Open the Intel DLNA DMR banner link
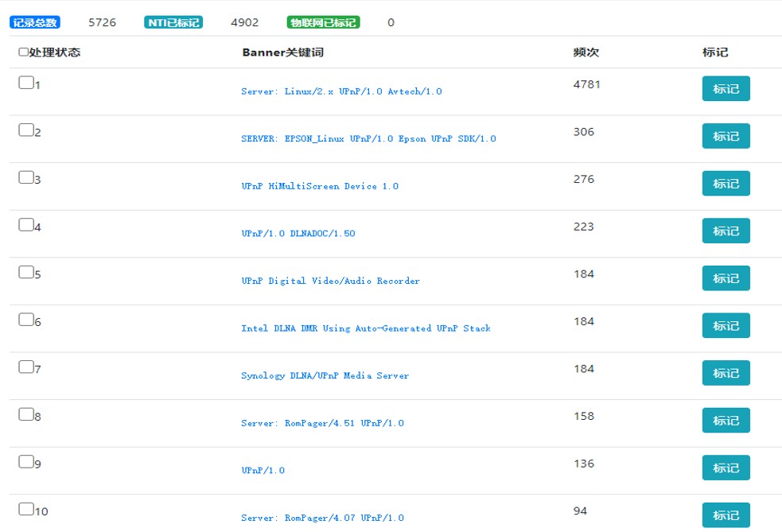 (366, 328)
